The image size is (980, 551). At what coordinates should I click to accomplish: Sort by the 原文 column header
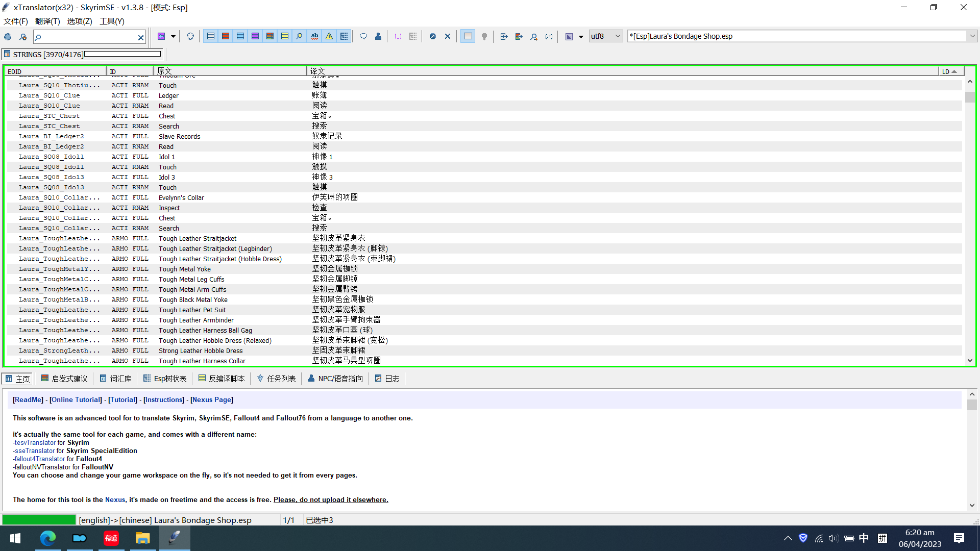(x=230, y=71)
